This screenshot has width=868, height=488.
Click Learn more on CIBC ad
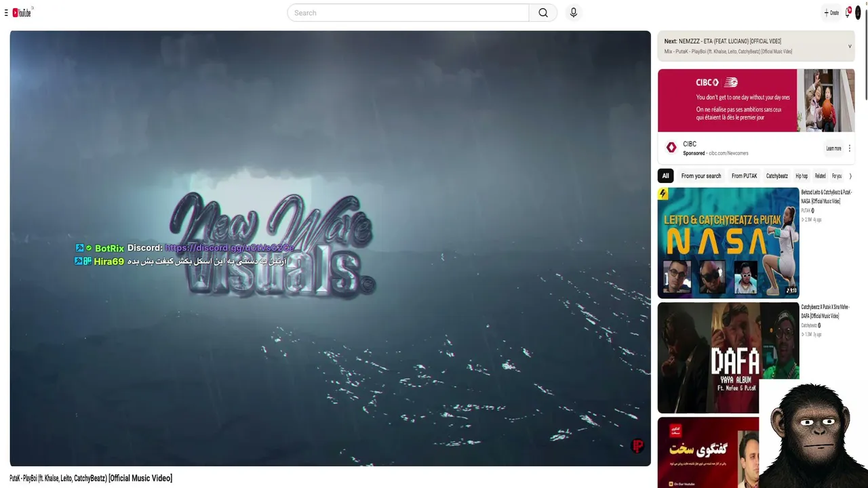point(833,148)
